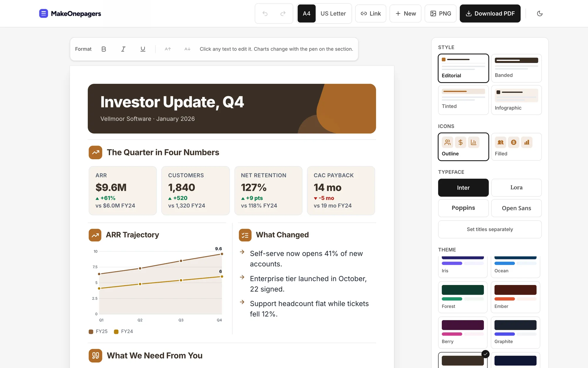Image resolution: width=588 pixels, height=368 pixels.
Task: Click the ARR Trajectory section icon
Action: coord(95,235)
